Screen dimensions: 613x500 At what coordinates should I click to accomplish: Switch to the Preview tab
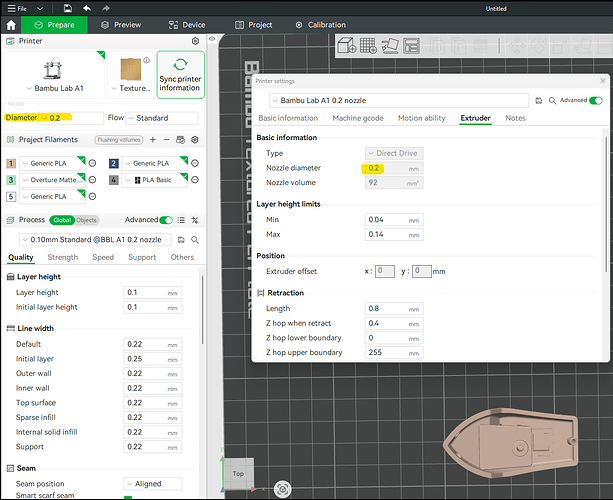[x=121, y=25]
